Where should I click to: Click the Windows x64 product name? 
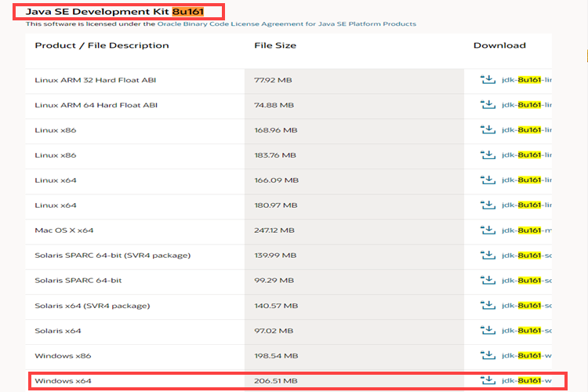(63, 381)
